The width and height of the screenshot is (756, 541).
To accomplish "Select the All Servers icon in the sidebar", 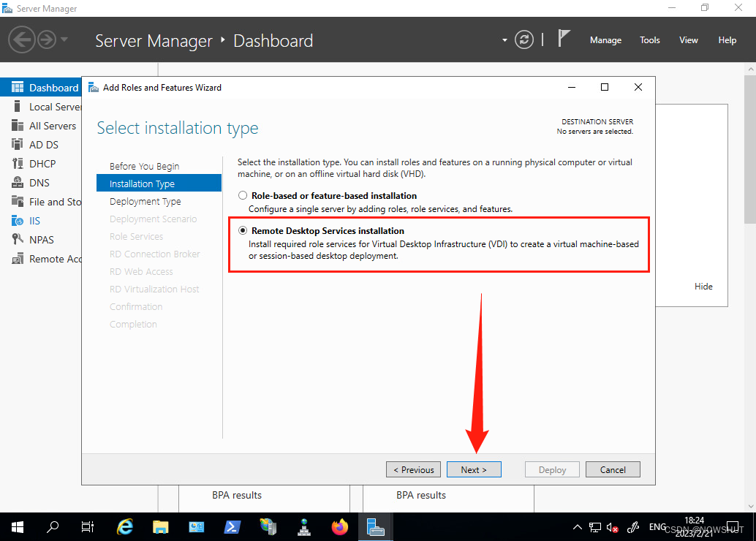I will pyautogui.click(x=18, y=125).
